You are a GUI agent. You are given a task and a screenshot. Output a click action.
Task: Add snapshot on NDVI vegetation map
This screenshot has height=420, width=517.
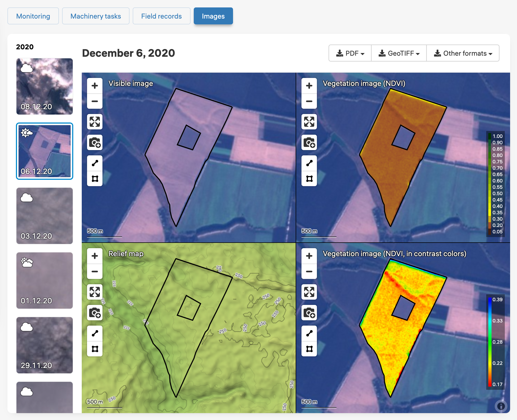pyautogui.click(x=309, y=143)
